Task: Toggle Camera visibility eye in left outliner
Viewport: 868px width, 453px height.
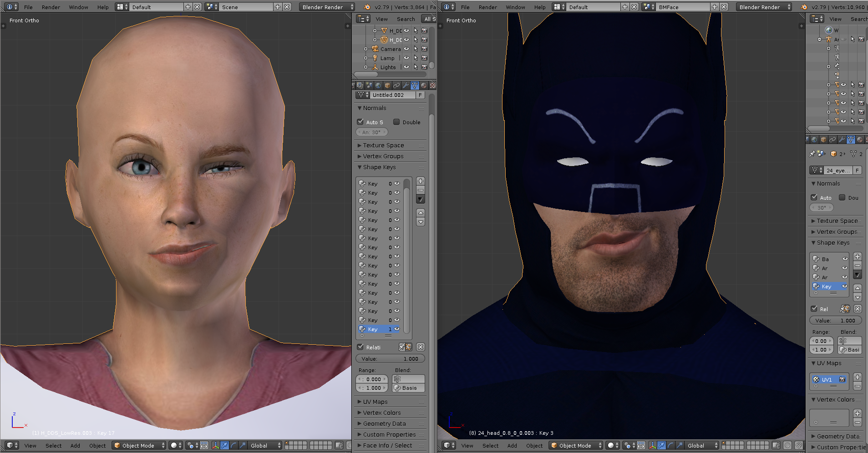Action: (406, 49)
